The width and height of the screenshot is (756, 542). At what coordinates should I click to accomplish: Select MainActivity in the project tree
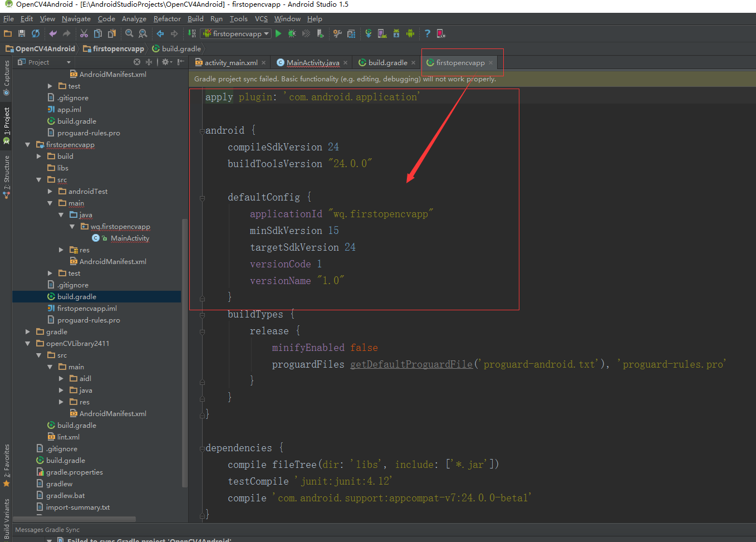click(130, 238)
